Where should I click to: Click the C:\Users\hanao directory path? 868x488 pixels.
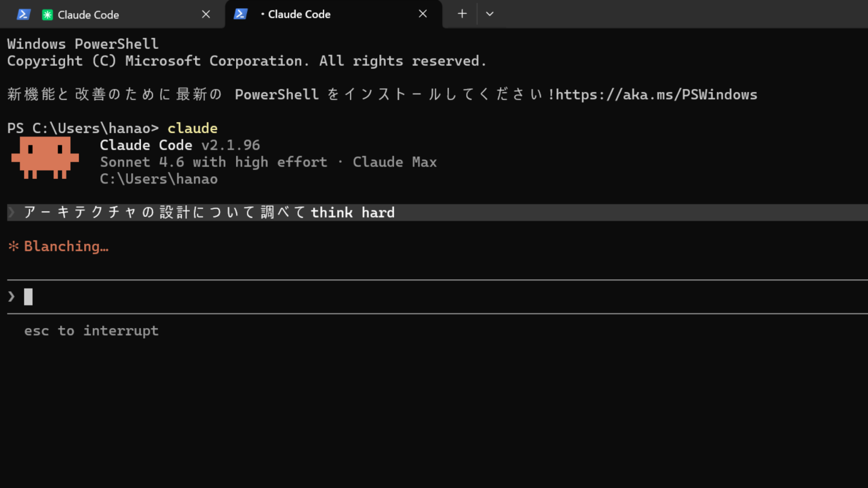159,178
